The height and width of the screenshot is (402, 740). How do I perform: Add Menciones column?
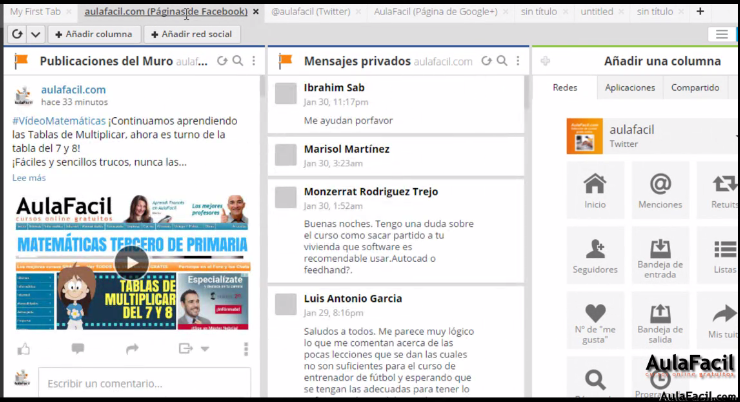[660, 190]
